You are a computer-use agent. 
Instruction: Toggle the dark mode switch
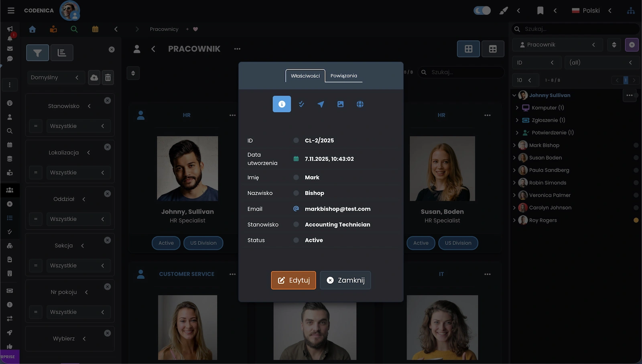[x=482, y=10]
